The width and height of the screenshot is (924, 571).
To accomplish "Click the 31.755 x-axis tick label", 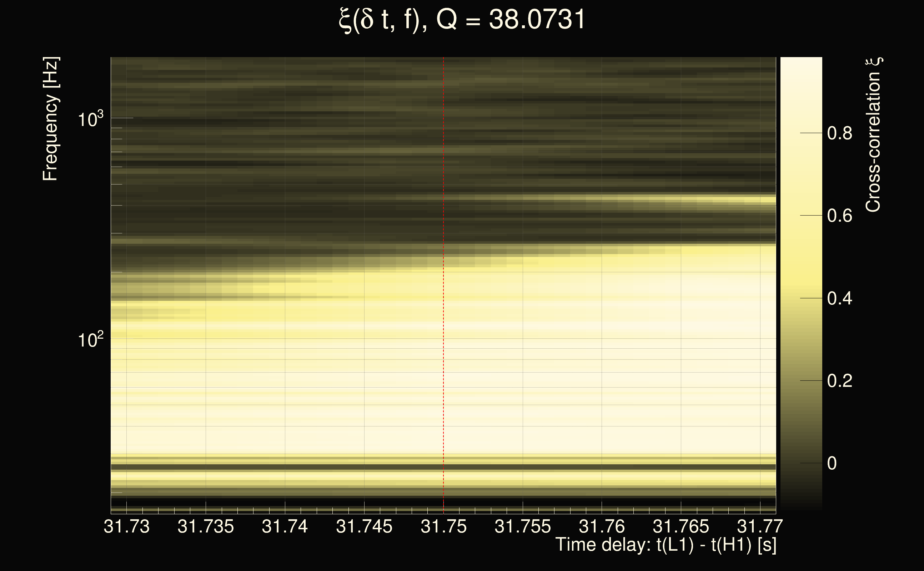I will click(x=522, y=526).
